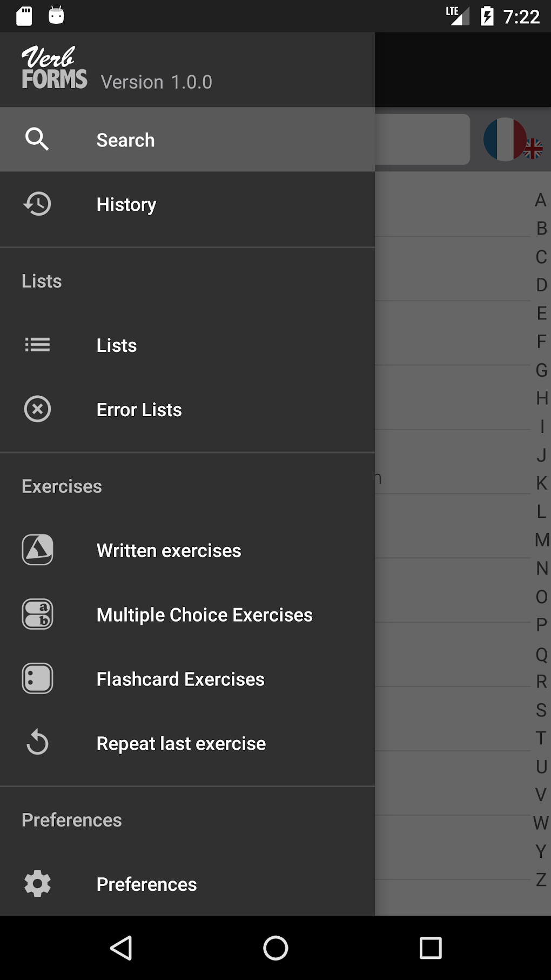Tap the Verb Forms logo in the drawer header
551x980 pixels.
(x=54, y=68)
